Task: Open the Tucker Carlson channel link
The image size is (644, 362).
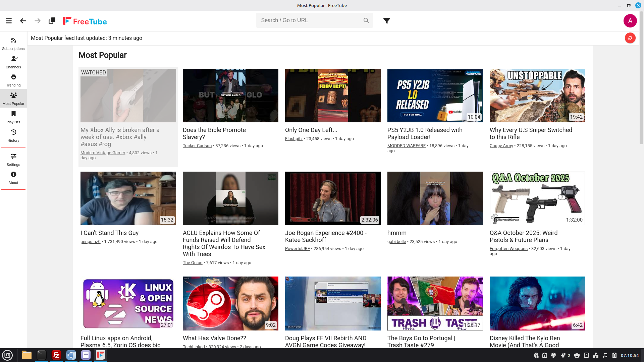Action: [197, 146]
